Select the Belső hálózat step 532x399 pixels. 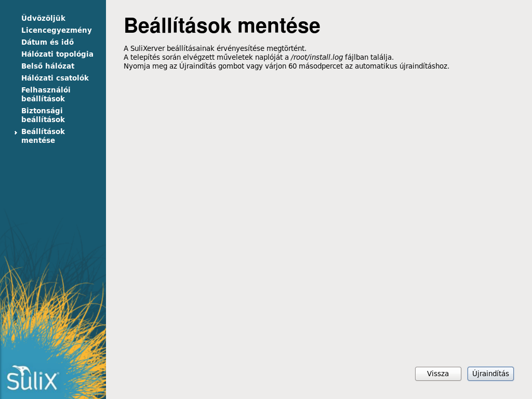[x=48, y=66]
